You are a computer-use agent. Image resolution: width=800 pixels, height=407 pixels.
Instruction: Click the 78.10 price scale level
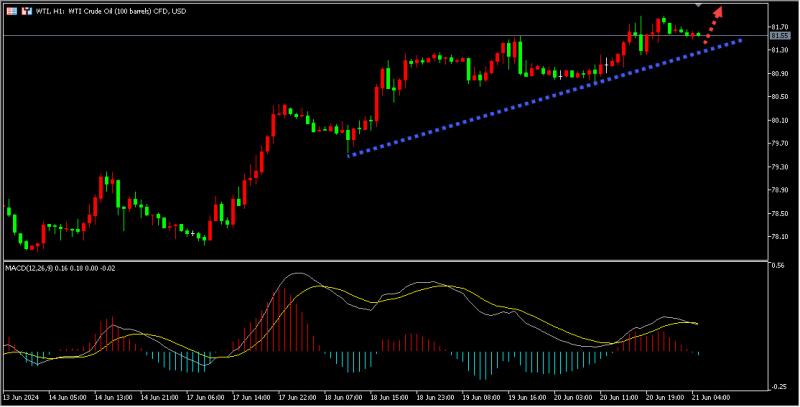coord(780,237)
